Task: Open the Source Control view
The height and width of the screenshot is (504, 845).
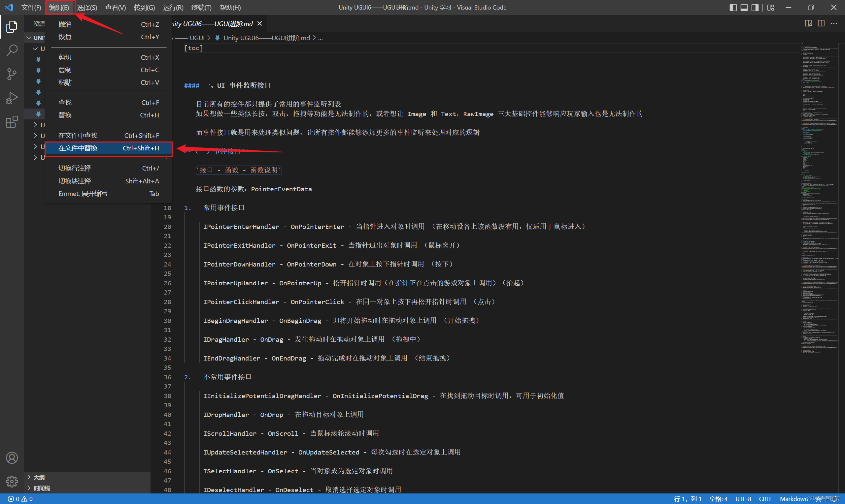Action: tap(12, 74)
